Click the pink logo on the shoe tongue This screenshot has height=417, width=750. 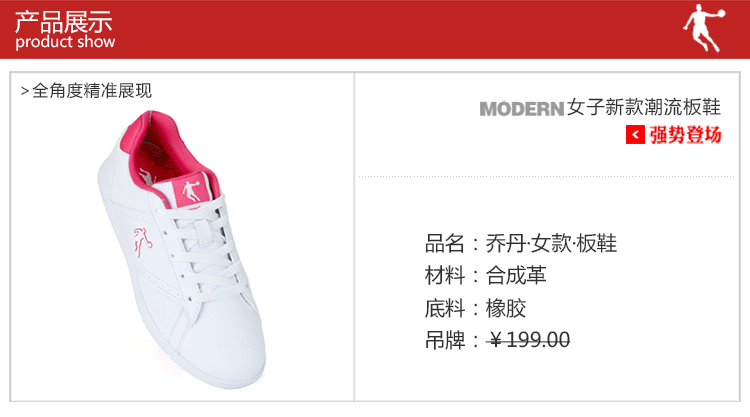click(x=190, y=190)
